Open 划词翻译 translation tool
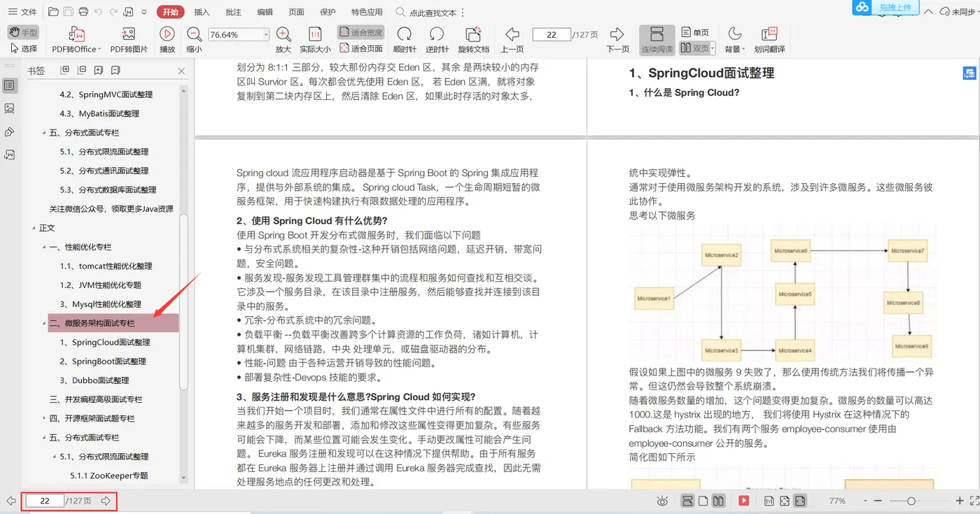The height and width of the screenshot is (514, 980). click(769, 40)
